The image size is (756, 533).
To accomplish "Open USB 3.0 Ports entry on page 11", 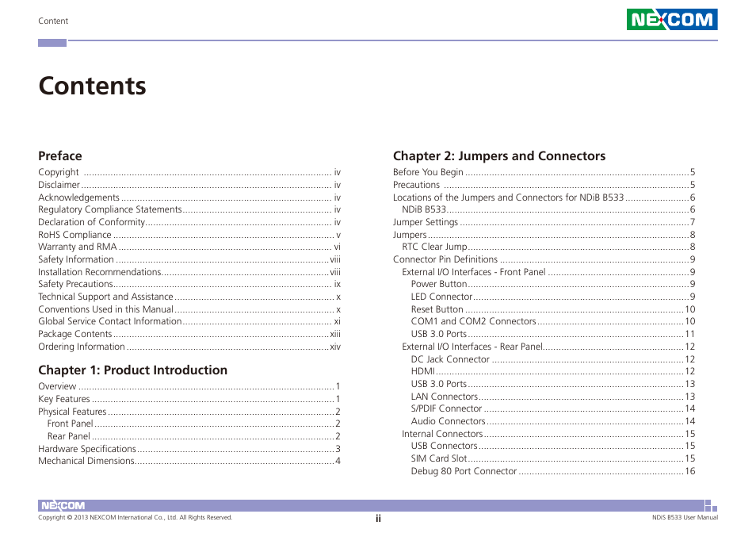I will pyautogui.click(x=553, y=334).
